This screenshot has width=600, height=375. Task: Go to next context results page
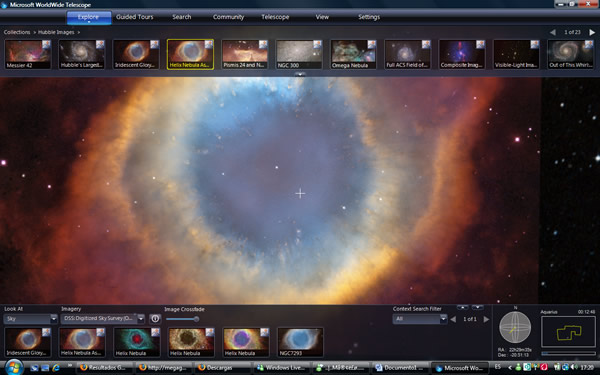click(x=486, y=319)
